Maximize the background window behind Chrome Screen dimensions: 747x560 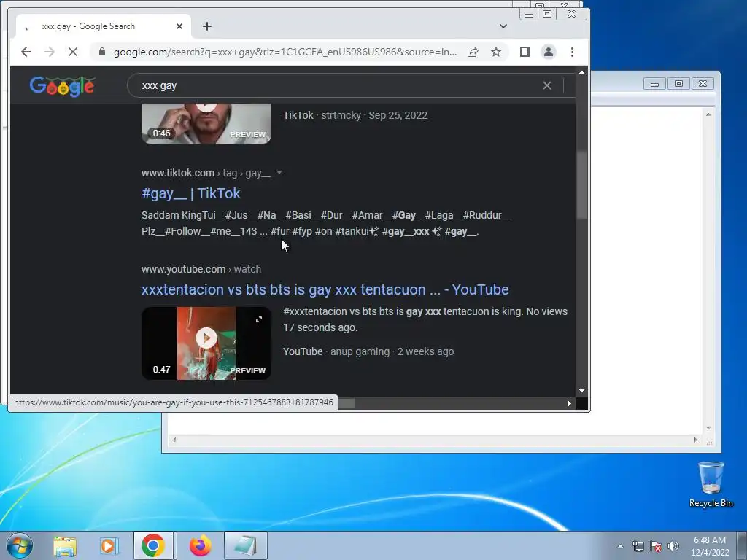coord(678,84)
